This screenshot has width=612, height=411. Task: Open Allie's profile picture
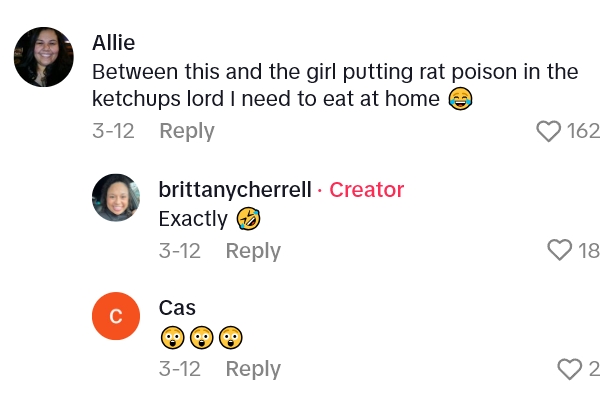click(43, 57)
